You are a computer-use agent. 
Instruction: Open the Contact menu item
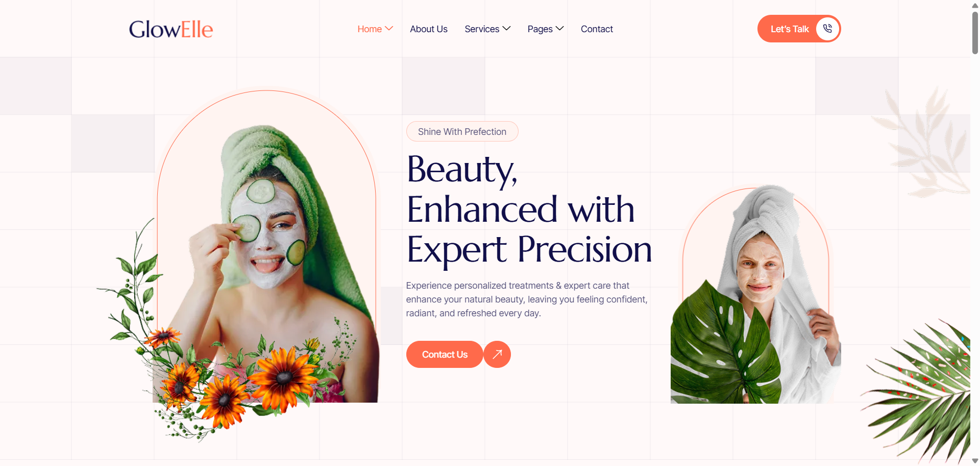(x=597, y=29)
